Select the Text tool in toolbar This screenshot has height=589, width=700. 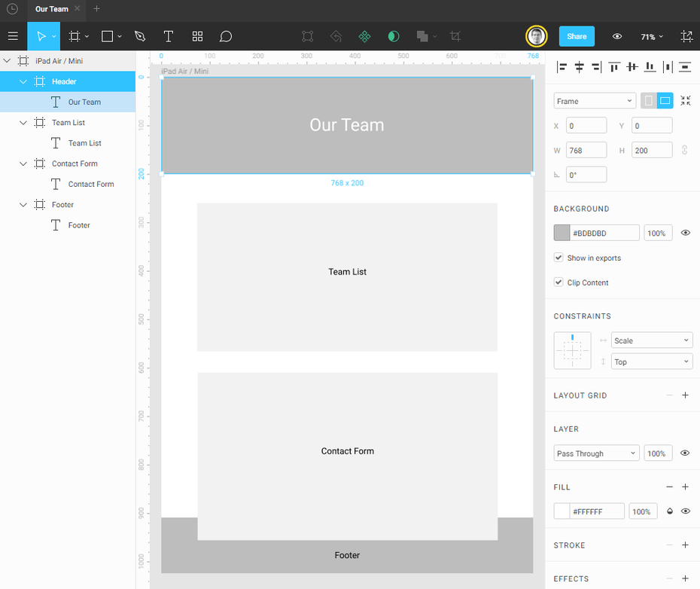pyautogui.click(x=169, y=36)
